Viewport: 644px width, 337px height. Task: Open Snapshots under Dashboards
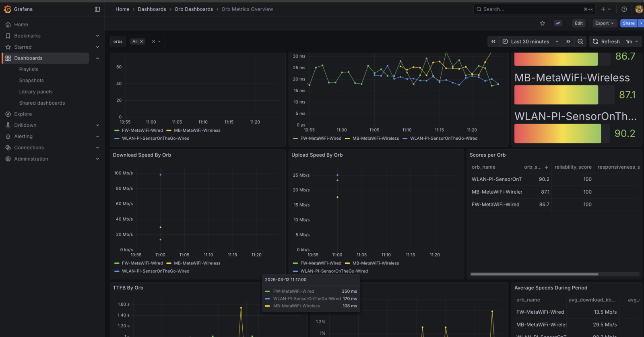point(31,81)
